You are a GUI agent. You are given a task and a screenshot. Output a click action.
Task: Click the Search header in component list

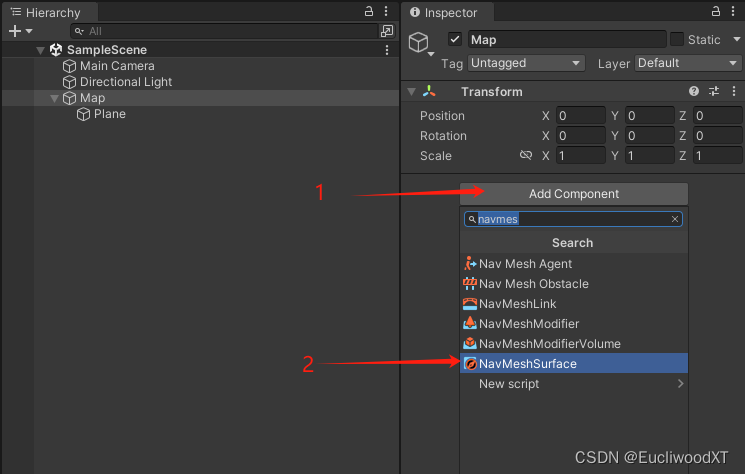click(x=573, y=243)
